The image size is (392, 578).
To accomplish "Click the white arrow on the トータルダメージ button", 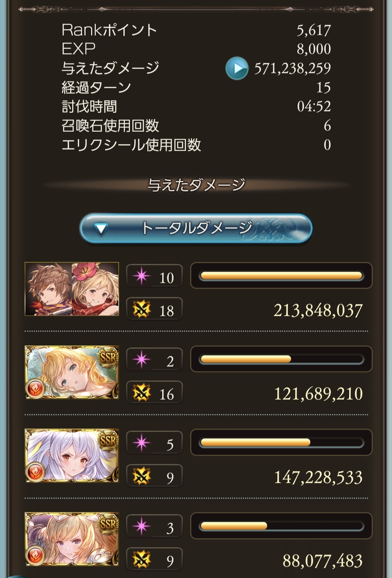I will click(x=101, y=229).
